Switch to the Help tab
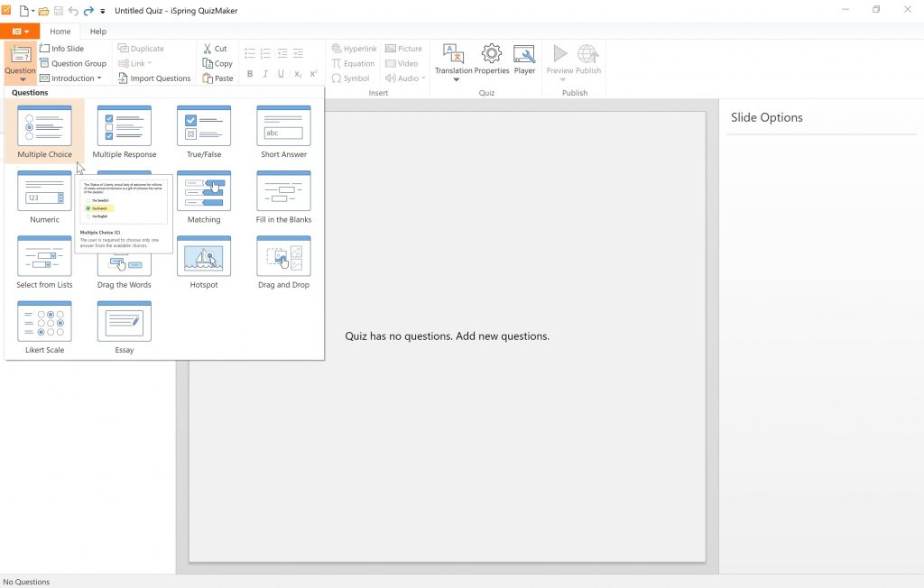This screenshot has height=588, width=924. coord(97,32)
